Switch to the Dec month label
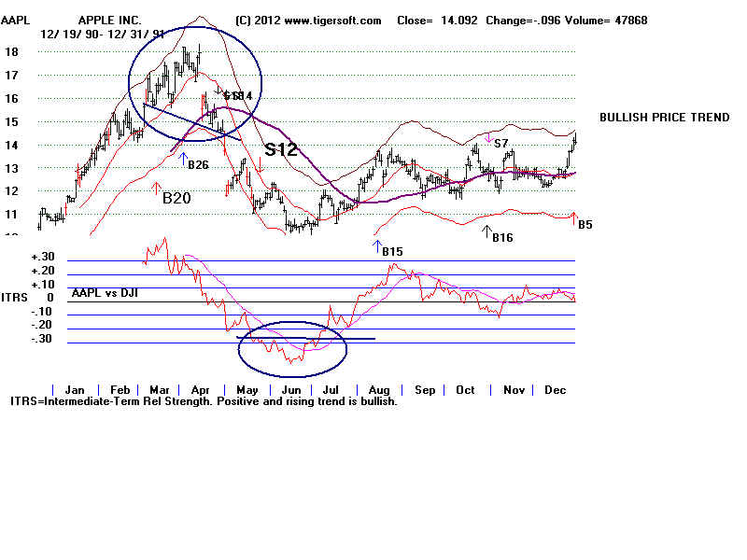This screenshot has height=560, width=747. click(557, 389)
